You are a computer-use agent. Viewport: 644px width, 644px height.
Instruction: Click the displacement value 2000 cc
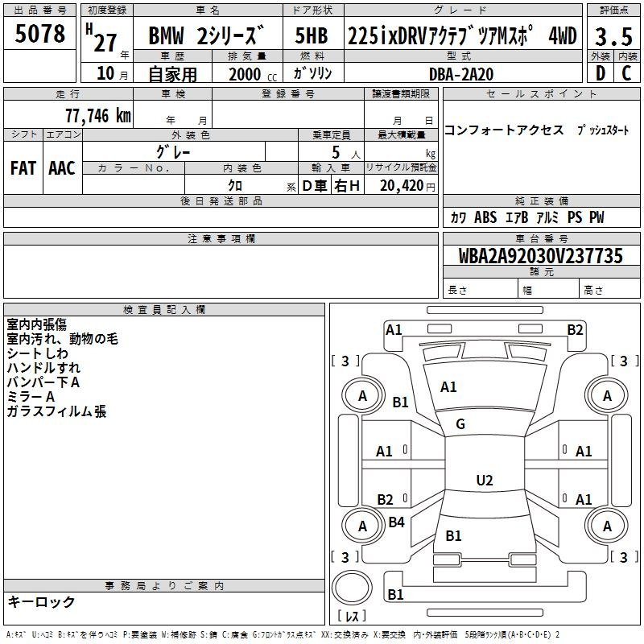253,74
